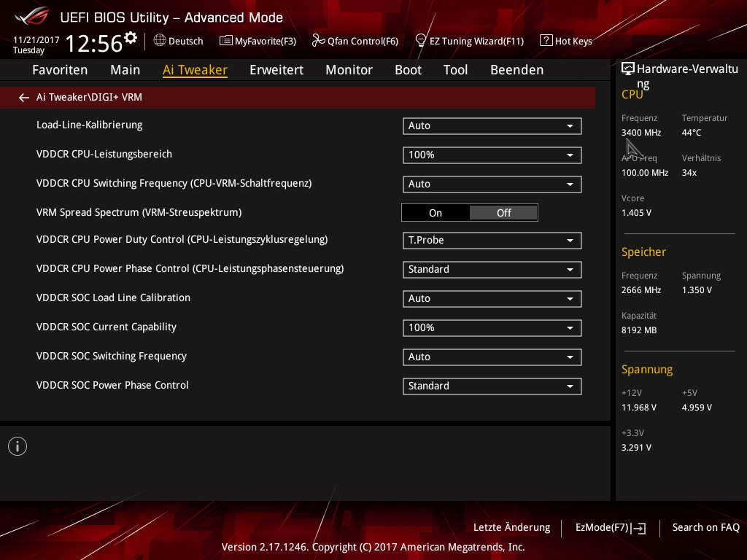Open Load-Line-Kalibrierung dropdown
The image size is (747, 560).
point(492,126)
